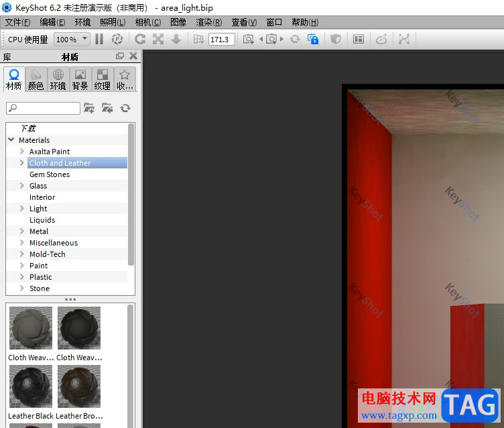This screenshot has height=428, width=504.
Task: Expand the Plastic folder
Action: [22, 277]
